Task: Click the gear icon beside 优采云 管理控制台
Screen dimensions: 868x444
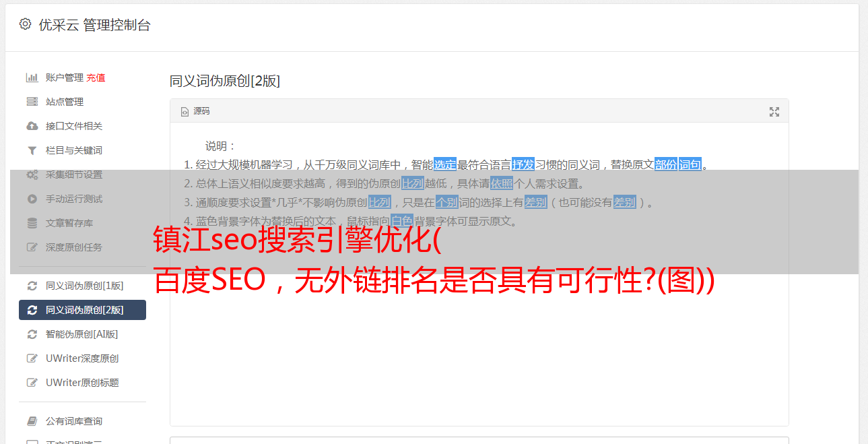Action: [25, 24]
